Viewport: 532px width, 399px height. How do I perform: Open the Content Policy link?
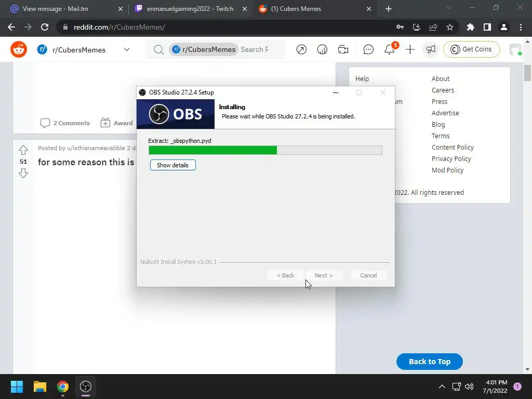pyautogui.click(x=453, y=147)
